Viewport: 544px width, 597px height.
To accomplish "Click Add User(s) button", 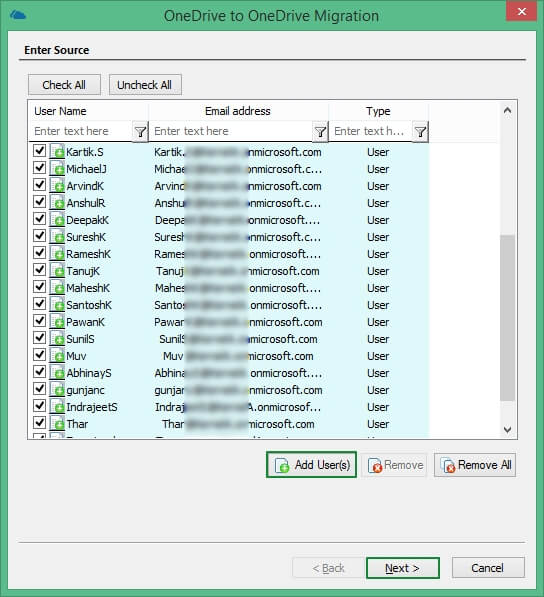I will click(x=311, y=465).
